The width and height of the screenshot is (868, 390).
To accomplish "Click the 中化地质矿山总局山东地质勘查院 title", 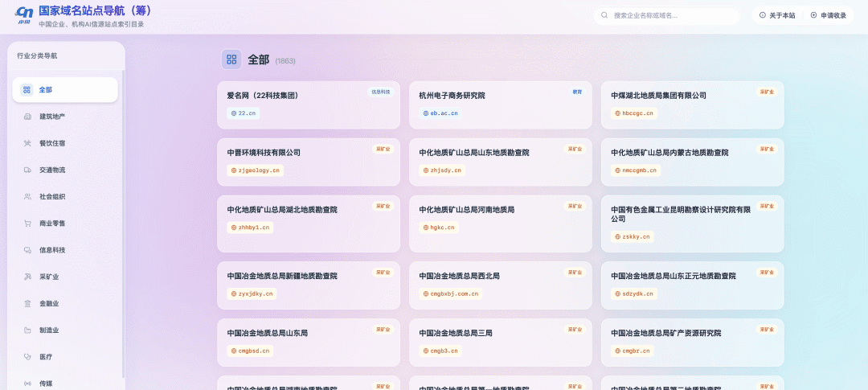I will [474, 152].
